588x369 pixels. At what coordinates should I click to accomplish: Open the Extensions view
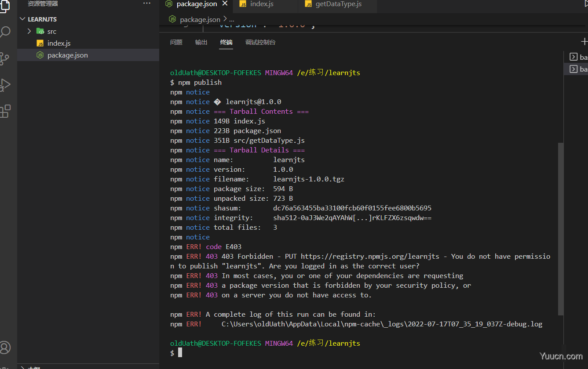point(5,111)
